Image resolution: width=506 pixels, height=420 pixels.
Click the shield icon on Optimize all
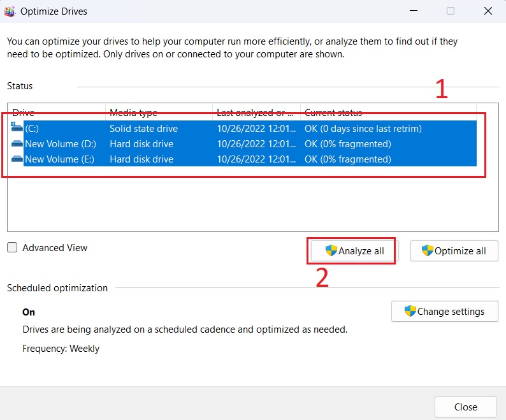tap(428, 250)
